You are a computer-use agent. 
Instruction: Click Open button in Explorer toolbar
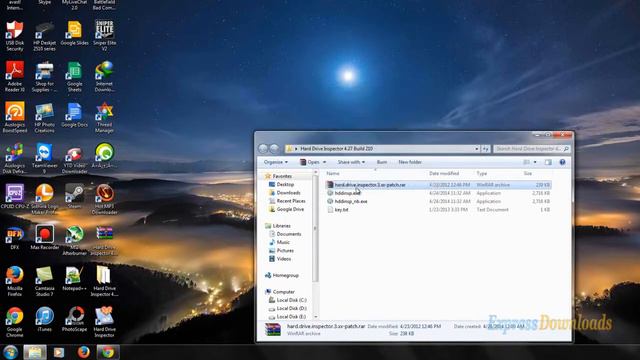click(310, 162)
